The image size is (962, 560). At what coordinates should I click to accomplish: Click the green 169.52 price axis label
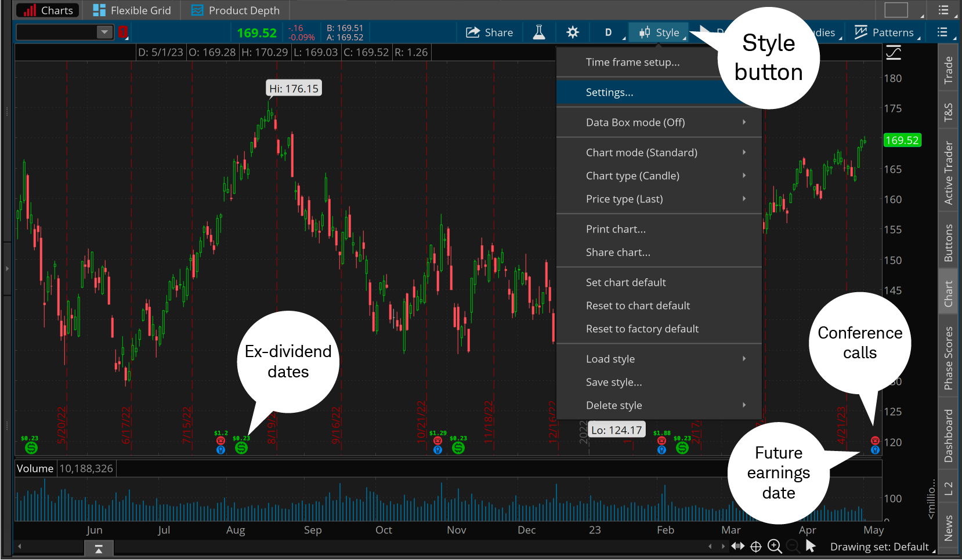902,140
